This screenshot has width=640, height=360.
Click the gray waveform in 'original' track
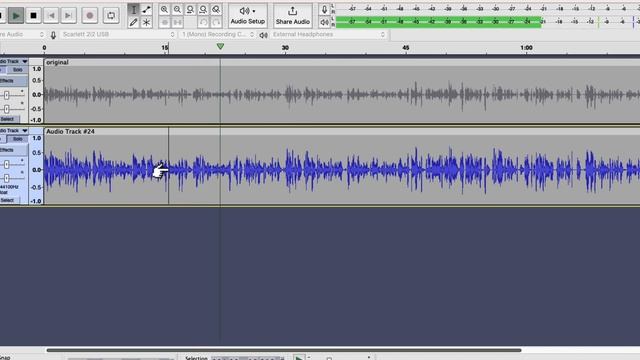click(342, 95)
